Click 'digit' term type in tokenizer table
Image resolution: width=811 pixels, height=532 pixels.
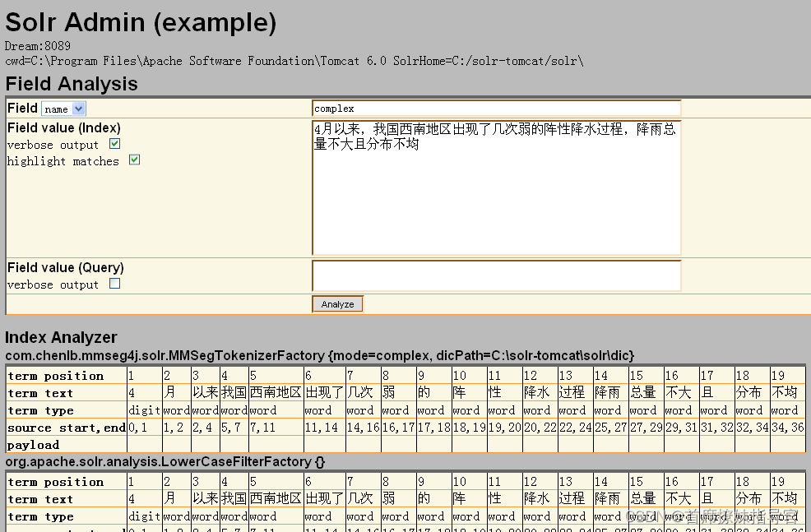click(x=144, y=410)
